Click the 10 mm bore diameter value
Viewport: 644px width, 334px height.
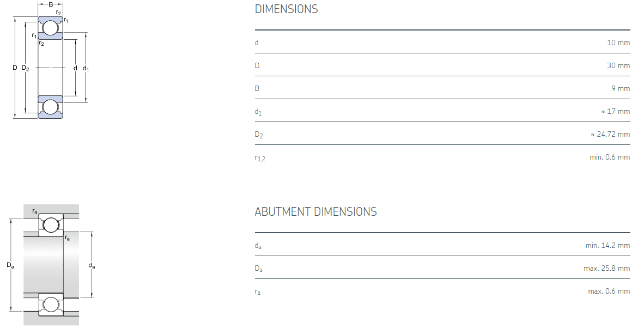(618, 42)
